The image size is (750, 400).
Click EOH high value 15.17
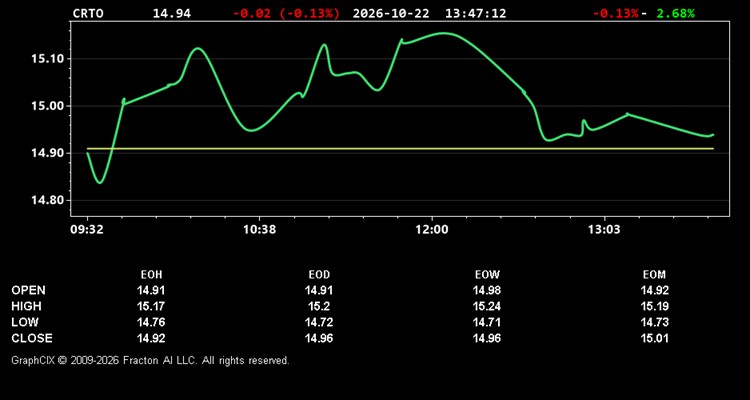click(151, 306)
